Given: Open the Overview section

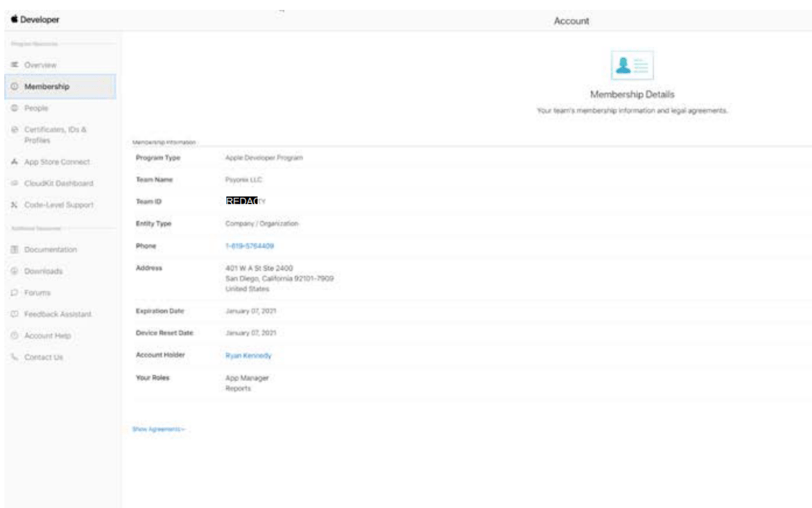Looking at the screenshot, I should [40, 65].
